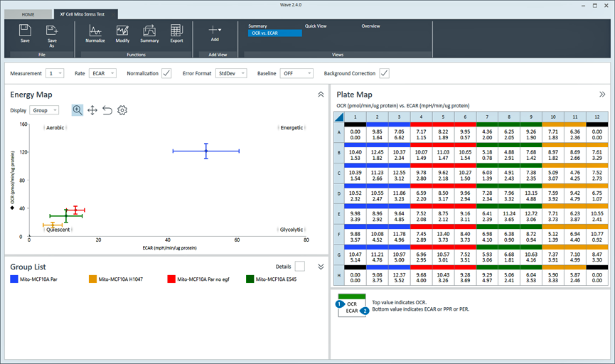Select the pan arrows tool in Energy Map

(92, 110)
